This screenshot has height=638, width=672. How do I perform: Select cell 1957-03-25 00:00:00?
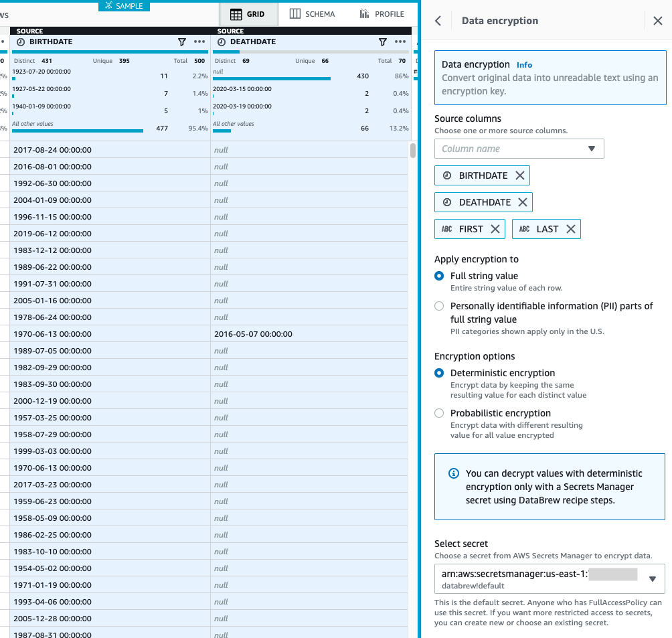coord(110,418)
